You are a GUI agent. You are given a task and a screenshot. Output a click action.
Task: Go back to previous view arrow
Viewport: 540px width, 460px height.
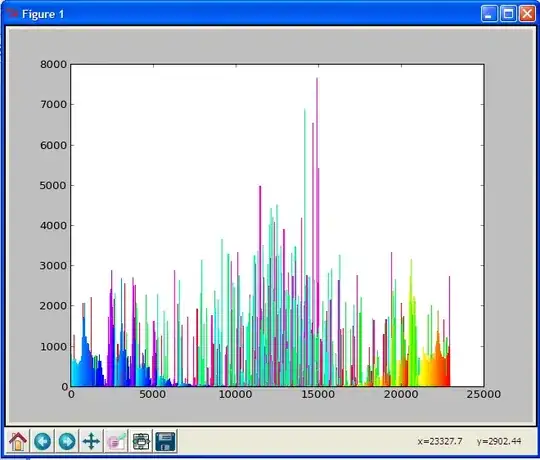coord(43,441)
